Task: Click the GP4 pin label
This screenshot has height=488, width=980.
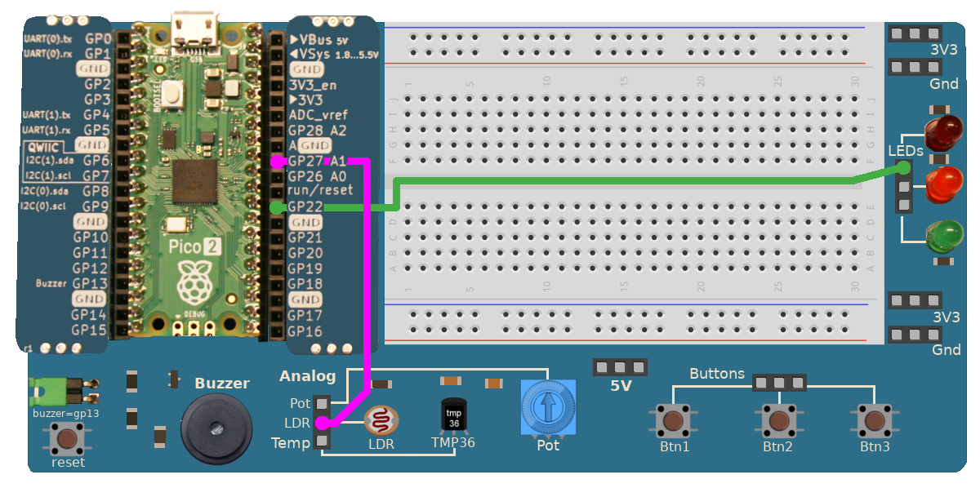Action: tap(97, 114)
